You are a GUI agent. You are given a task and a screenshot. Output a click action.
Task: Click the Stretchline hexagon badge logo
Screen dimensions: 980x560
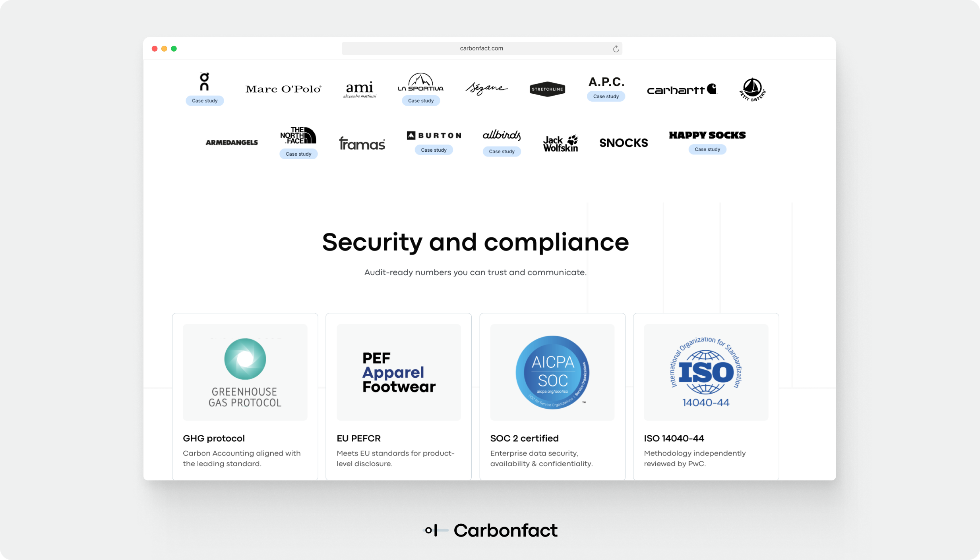(547, 89)
